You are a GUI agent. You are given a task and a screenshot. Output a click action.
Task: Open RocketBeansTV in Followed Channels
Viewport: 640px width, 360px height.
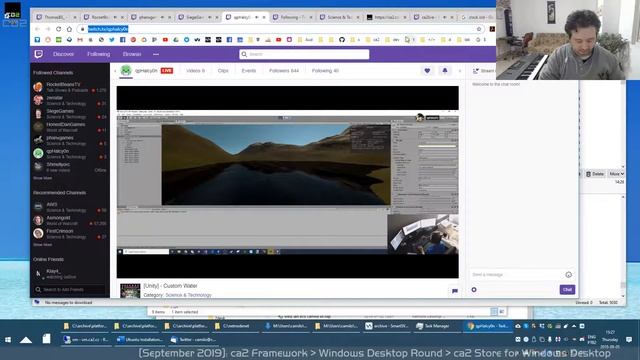pyautogui.click(x=70, y=87)
